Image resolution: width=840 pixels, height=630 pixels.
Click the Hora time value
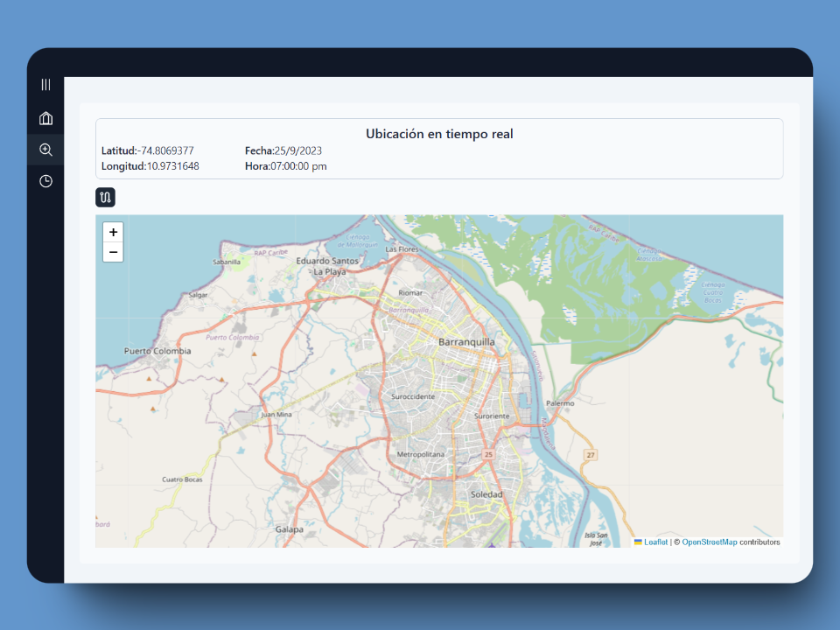pos(298,166)
